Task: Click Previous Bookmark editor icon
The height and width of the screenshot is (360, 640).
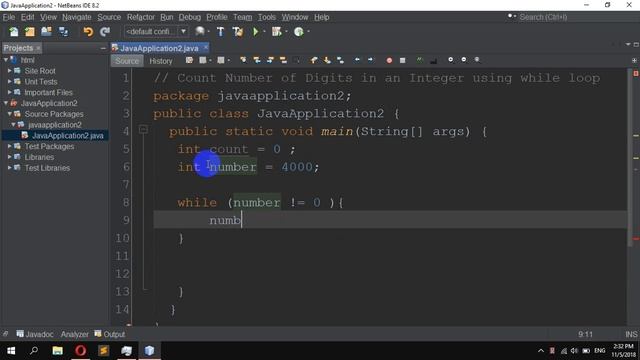Action: click(313, 60)
